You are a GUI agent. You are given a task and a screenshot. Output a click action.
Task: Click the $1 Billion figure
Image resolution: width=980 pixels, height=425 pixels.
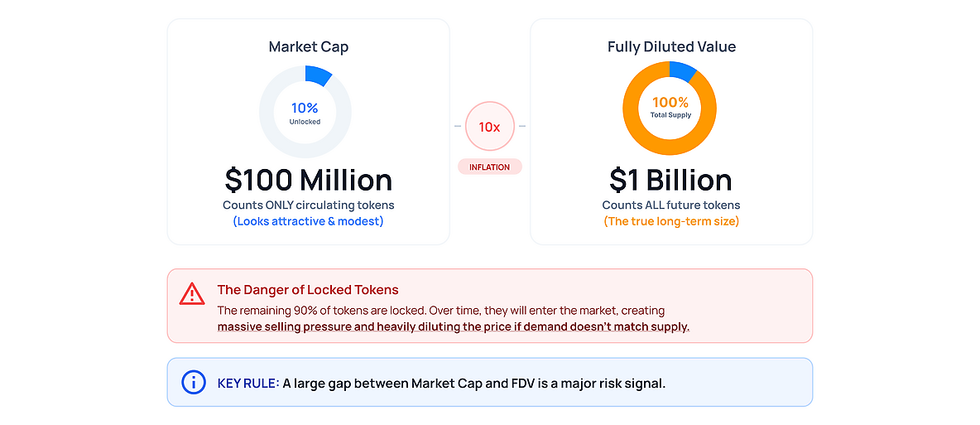(671, 181)
